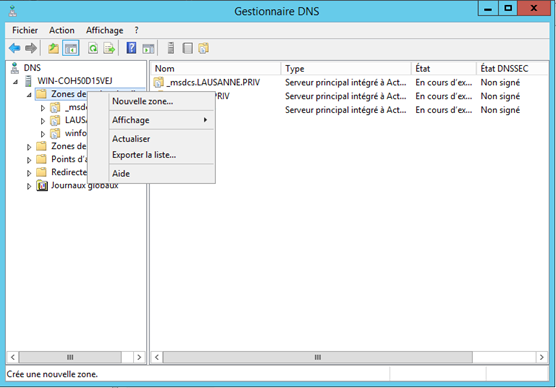The image size is (556, 388).
Task: Click the Forward arrow toolbar icon
Action: click(x=31, y=48)
